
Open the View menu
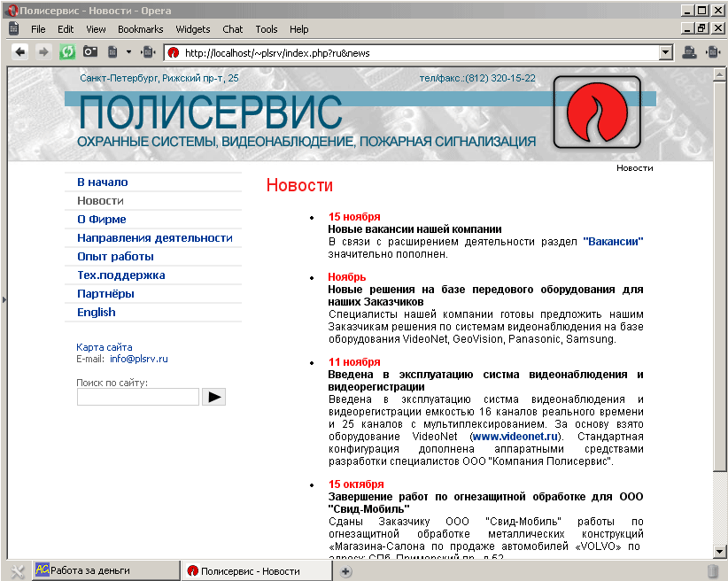(96, 29)
